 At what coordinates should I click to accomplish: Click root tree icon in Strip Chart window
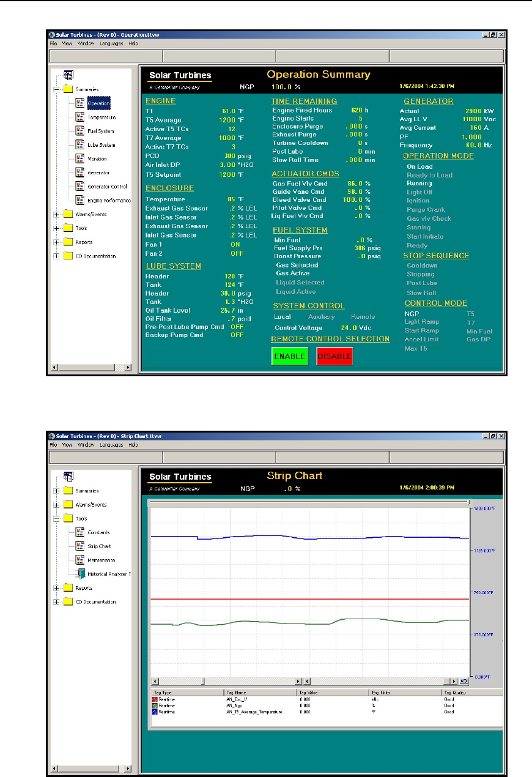[x=68, y=477]
